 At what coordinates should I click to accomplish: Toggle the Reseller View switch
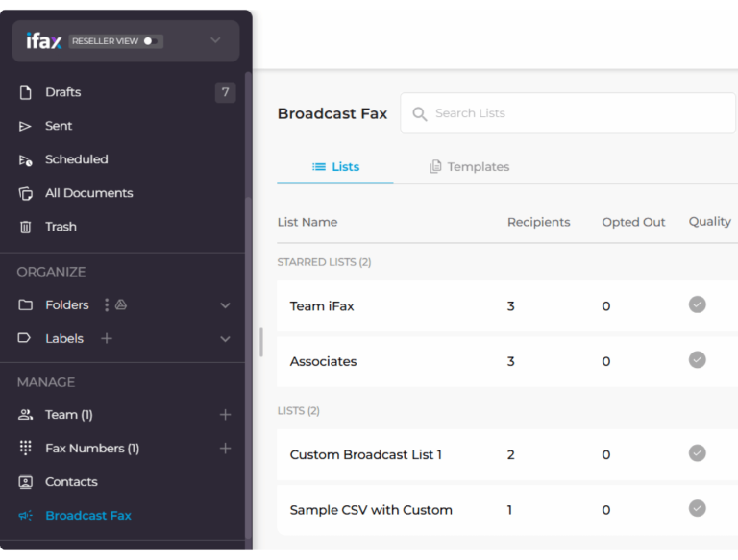(152, 41)
